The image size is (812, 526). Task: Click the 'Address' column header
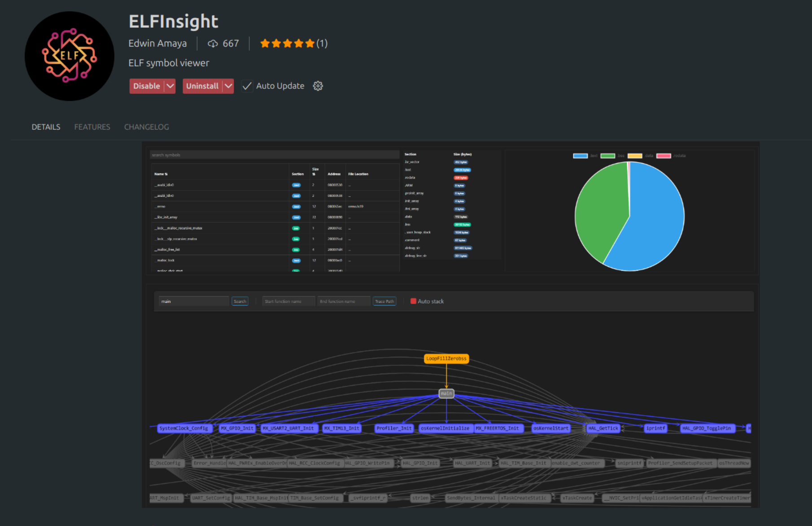click(x=334, y=174)
